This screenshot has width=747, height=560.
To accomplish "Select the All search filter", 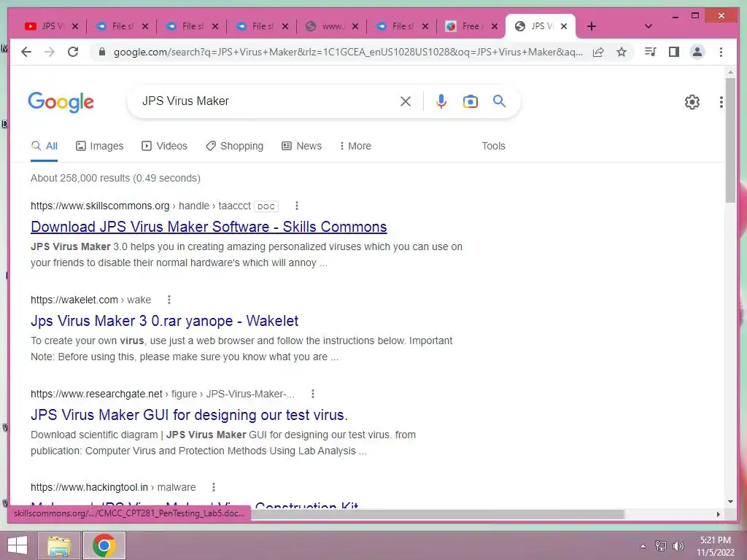I will coord(44,146).
